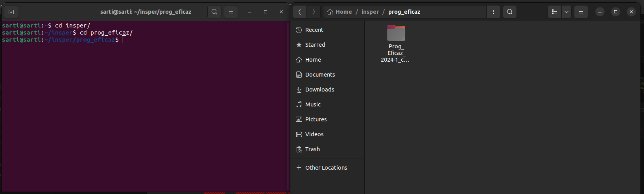Click the terminal search icon

point(214,12)
